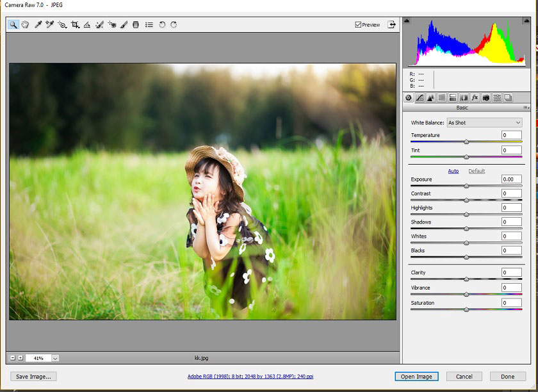Open the White Balance dropdown
This screenshot has height=392, width=538.
point(484,122)
